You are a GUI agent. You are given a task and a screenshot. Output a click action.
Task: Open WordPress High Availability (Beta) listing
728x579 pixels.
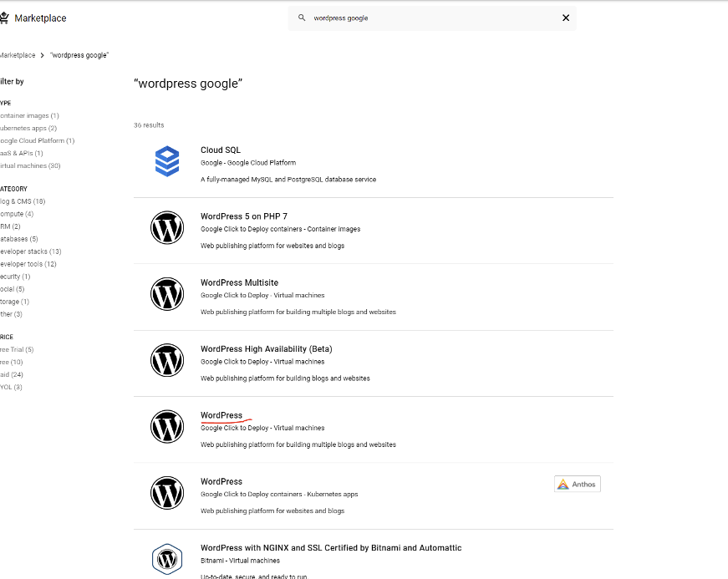[x=267, y=349]
